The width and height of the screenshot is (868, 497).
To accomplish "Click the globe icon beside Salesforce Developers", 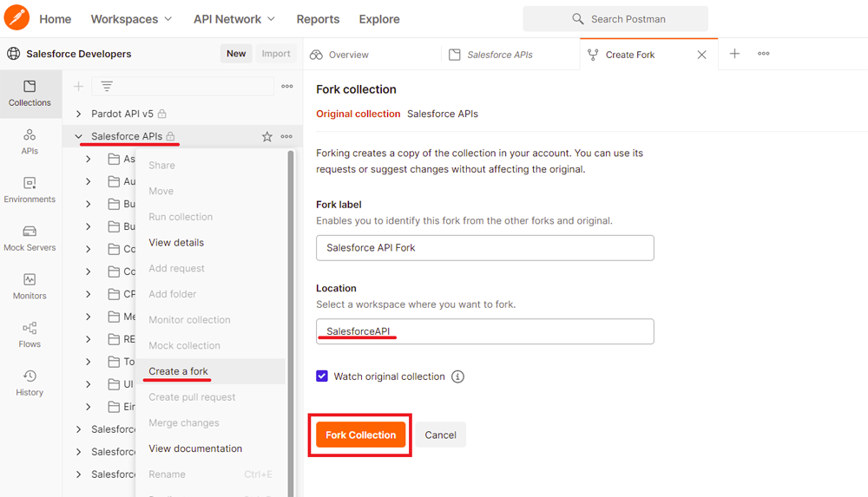I will pyautogui.click(x=13, y=54).
